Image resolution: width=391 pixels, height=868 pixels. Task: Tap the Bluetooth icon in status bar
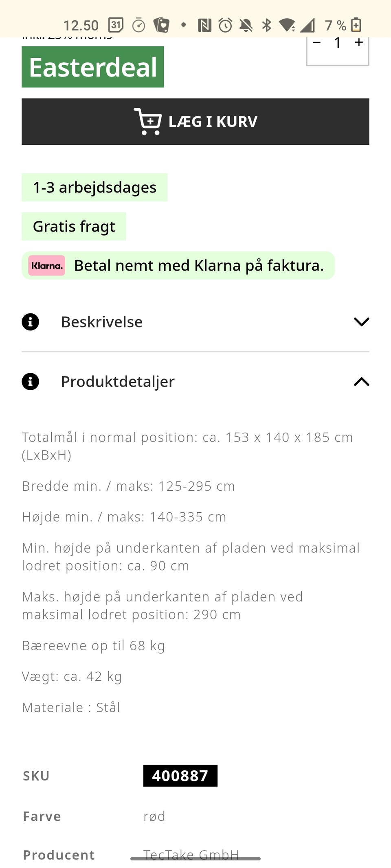click(x=266, y=25)
